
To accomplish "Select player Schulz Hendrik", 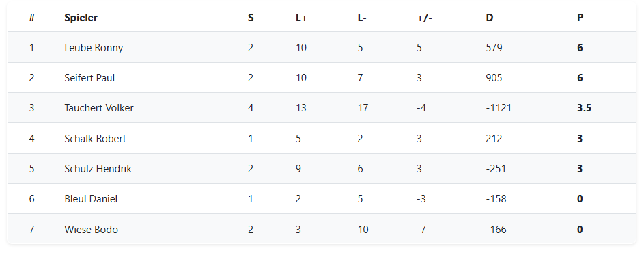I will [x=98, y=169].
